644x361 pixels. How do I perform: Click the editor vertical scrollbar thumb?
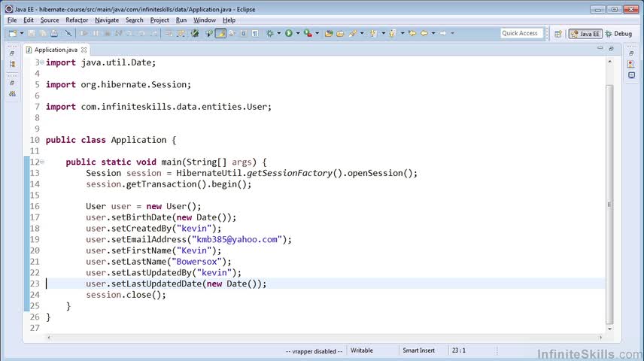(609, 204)
